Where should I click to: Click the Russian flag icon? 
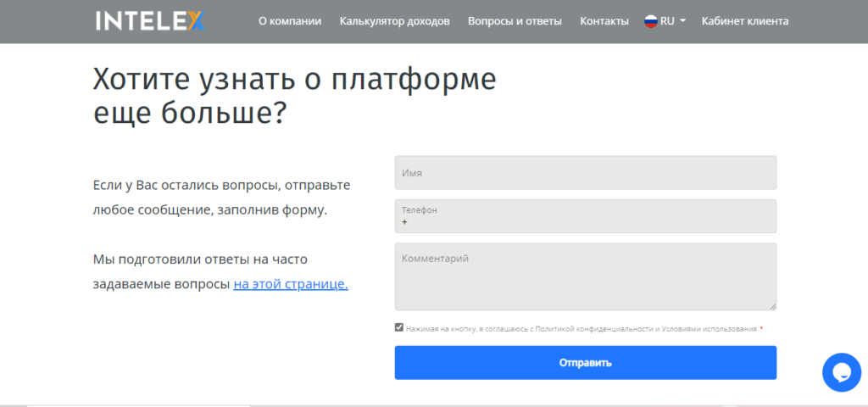coord(650,21)
